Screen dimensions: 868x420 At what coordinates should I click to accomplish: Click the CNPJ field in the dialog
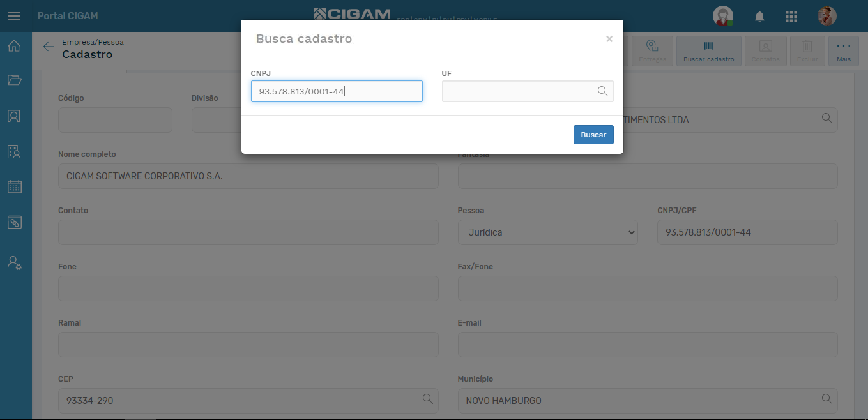point(337,91)
